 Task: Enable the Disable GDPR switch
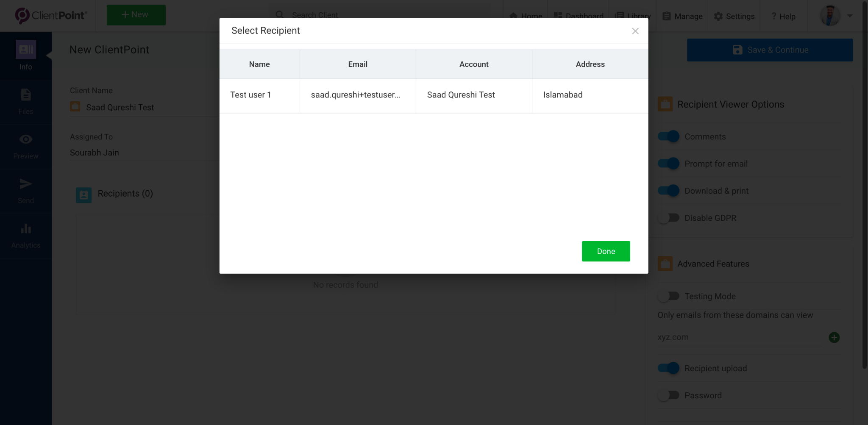tap(668, 218)
